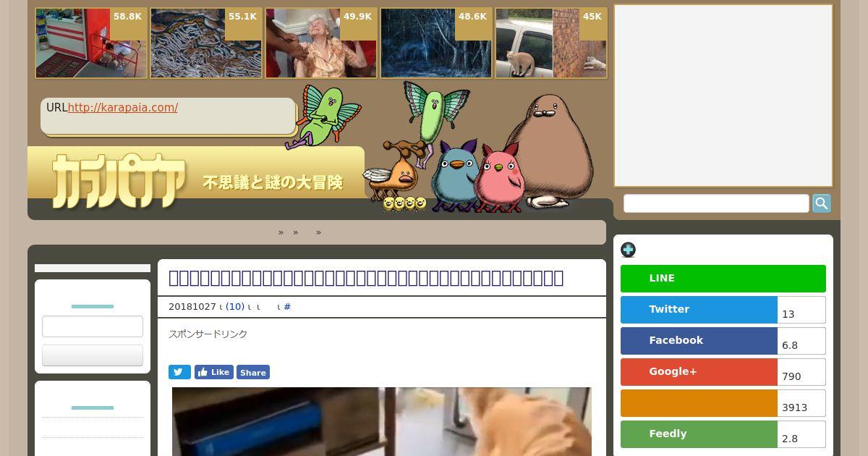
Task: Open the article headline link
Action: tap(366, 278)
